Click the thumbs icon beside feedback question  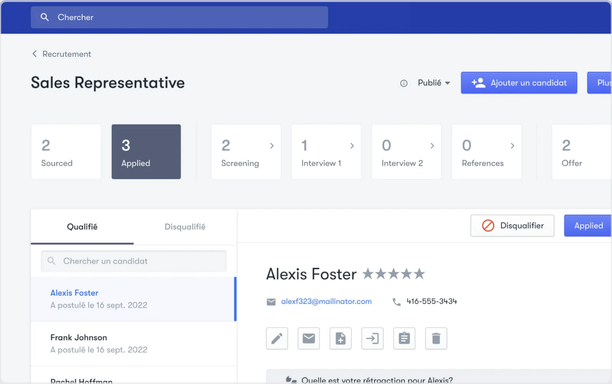291,380
